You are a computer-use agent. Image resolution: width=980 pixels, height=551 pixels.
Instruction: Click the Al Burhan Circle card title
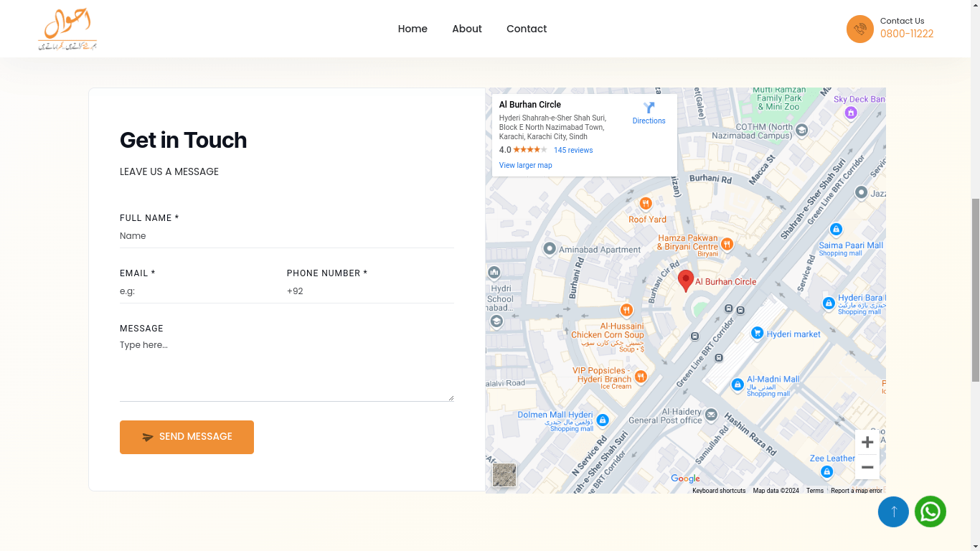530,105
